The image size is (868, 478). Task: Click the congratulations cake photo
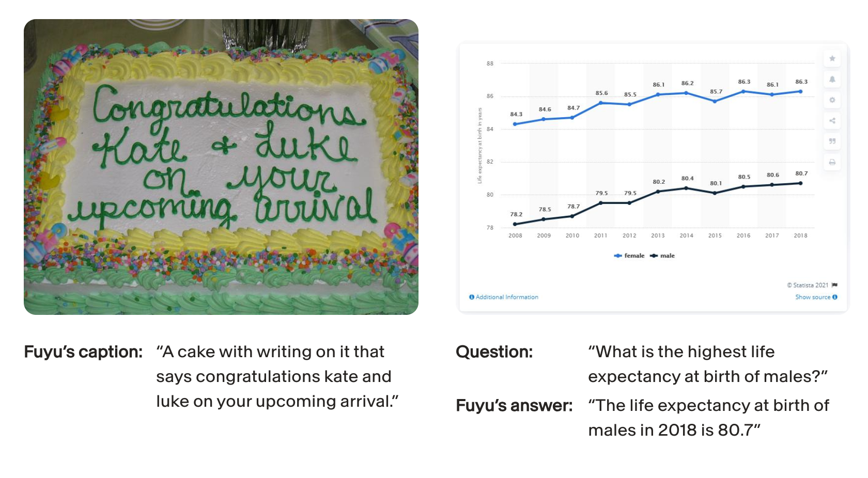click(x=221, y=167)
